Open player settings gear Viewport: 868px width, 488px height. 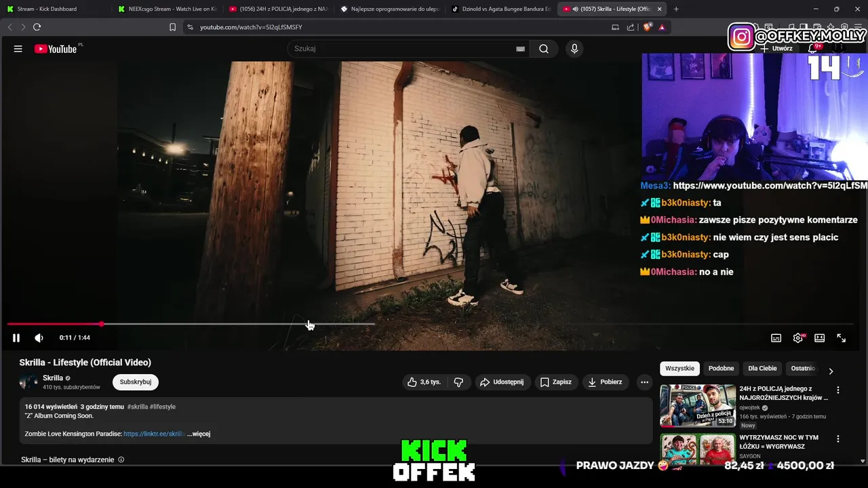tap(797, 338)
